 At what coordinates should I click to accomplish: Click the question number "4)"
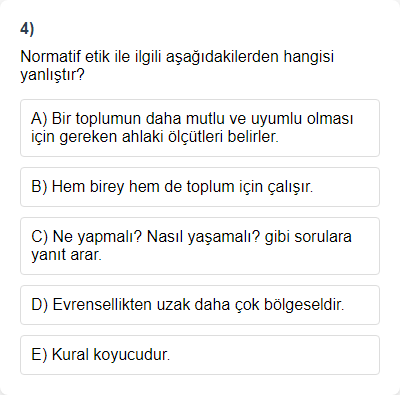[x=27, y=29]
